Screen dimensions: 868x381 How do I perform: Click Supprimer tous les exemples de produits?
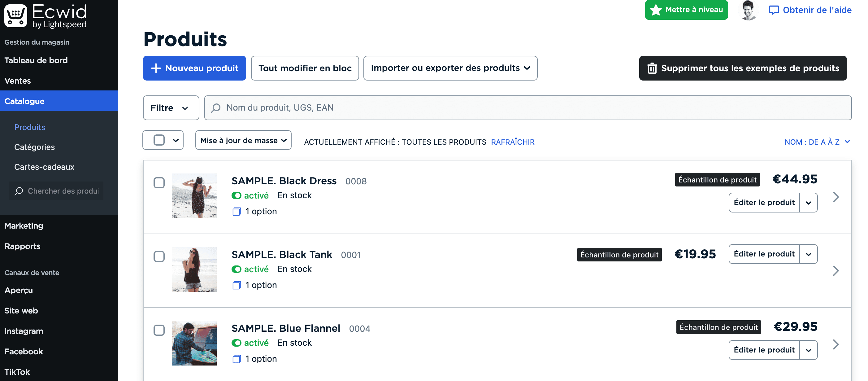[743, 68]
